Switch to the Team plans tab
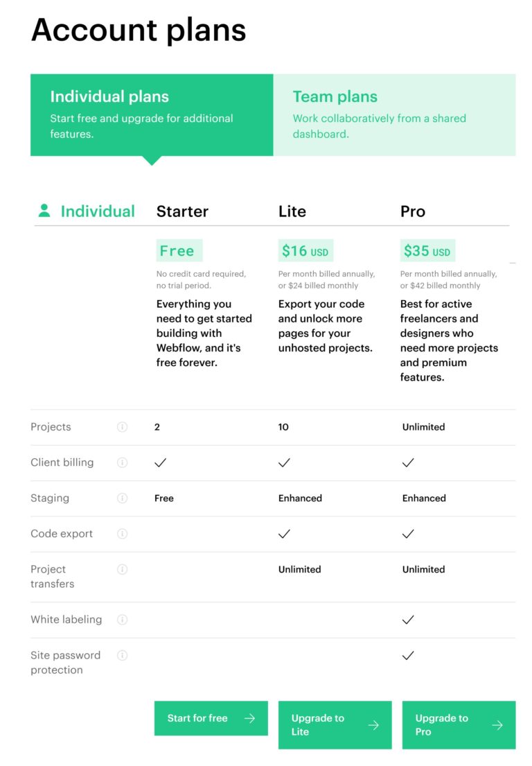 pyautogui.click(x=394, y=115)
